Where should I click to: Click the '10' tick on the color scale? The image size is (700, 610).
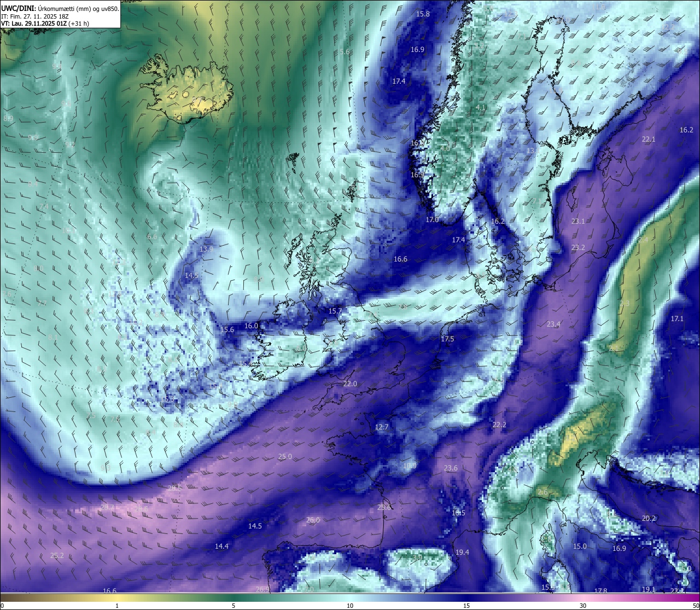click(350, 606)
